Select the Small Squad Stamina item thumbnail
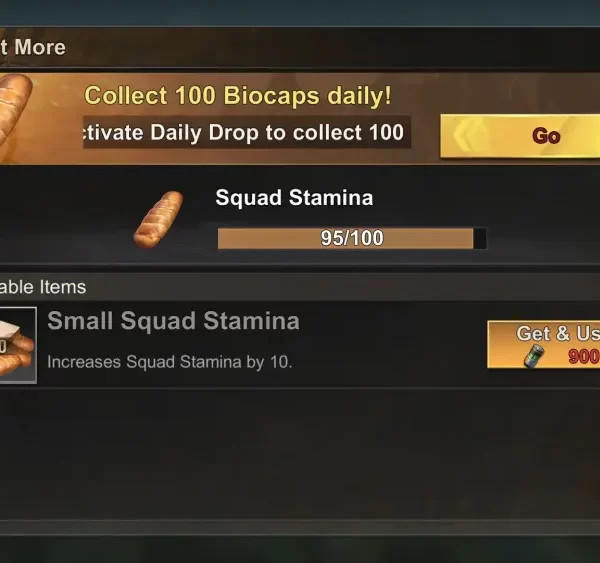600x563 pixels. coord(18,345)
